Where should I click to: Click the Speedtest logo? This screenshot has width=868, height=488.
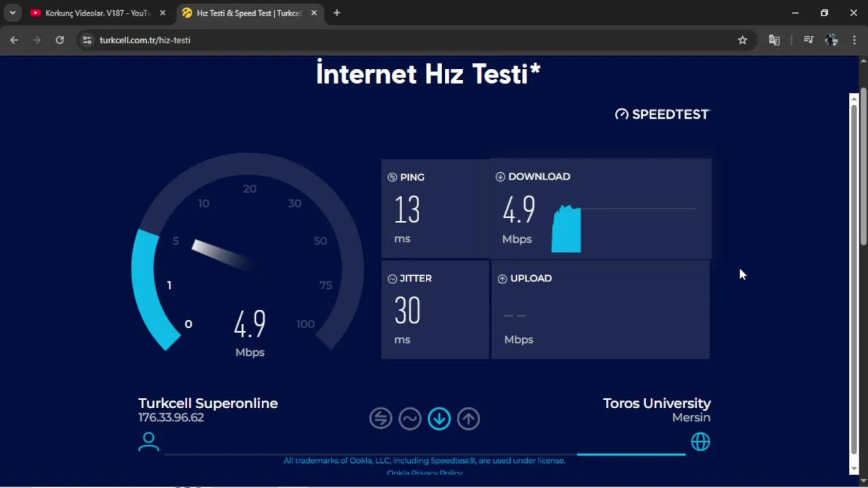point(662,115)
